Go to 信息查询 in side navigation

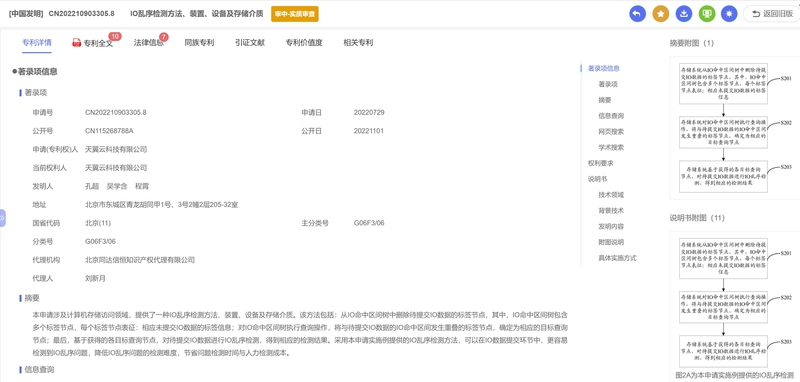611,116
